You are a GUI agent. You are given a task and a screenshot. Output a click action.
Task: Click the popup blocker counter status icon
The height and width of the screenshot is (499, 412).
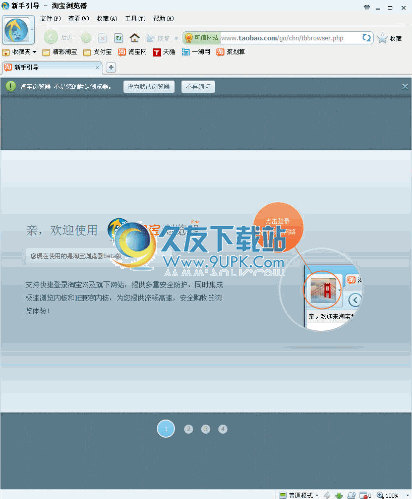[365, 495]
